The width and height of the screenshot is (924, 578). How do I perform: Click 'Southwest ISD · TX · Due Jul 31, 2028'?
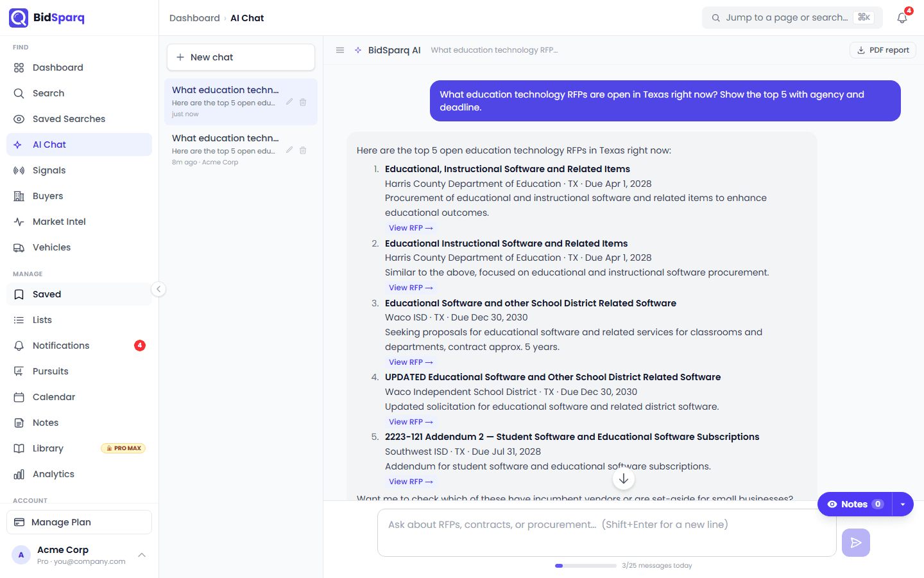pyautogui.click(x=463, y=451)
